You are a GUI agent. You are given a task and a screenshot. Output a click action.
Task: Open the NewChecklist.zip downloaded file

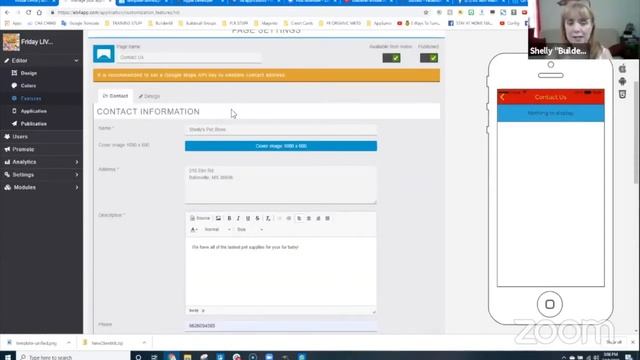click(107, 343)
